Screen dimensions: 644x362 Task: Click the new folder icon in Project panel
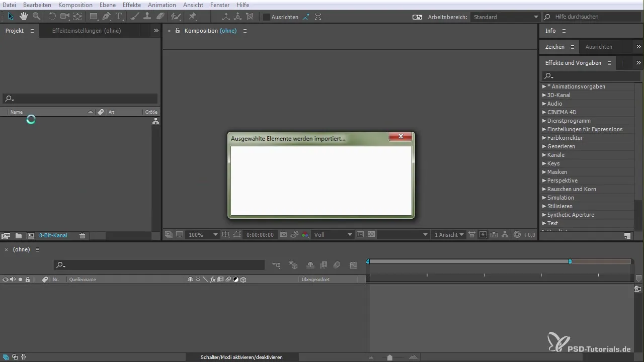(19, 235)
